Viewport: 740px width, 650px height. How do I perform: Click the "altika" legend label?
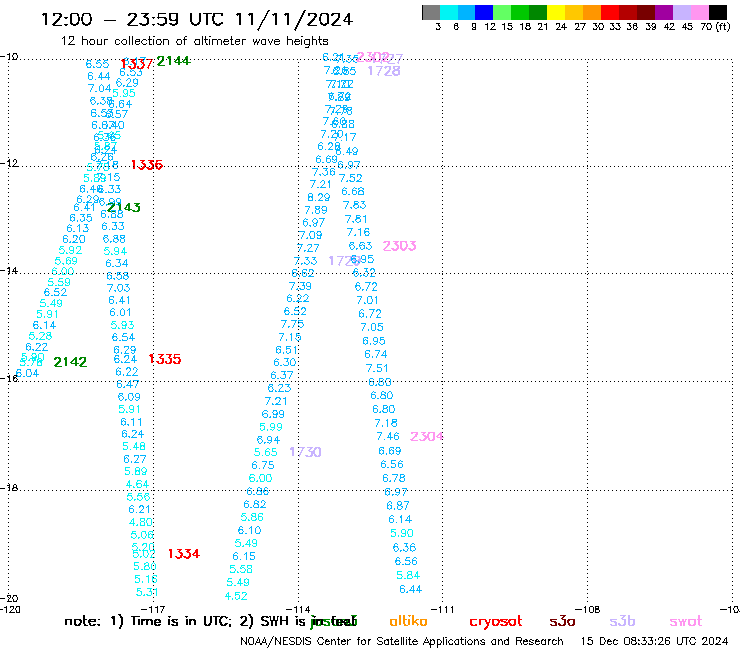pyautogui.click(x=409, y=621)
